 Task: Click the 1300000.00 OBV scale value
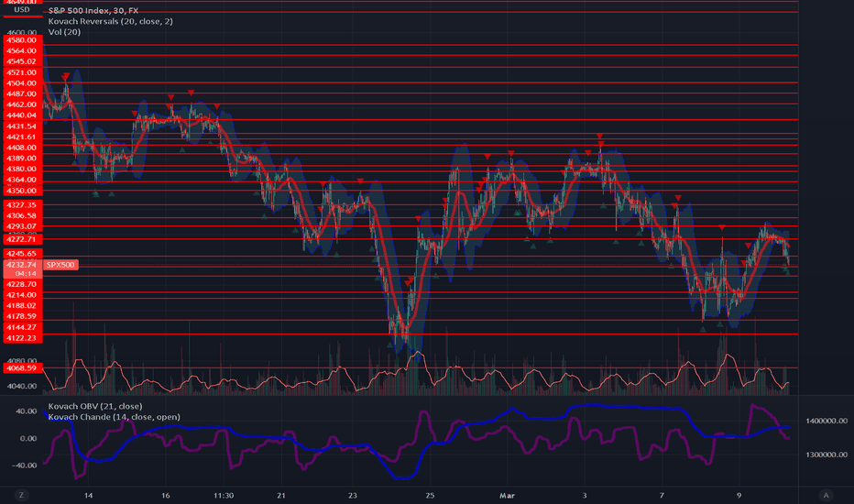pos(827,455)
